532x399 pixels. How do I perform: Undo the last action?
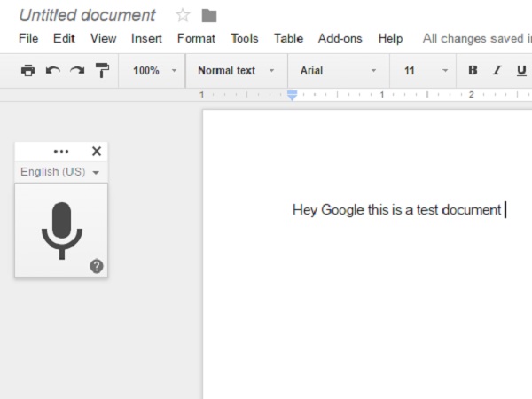[x=52, y=71]
